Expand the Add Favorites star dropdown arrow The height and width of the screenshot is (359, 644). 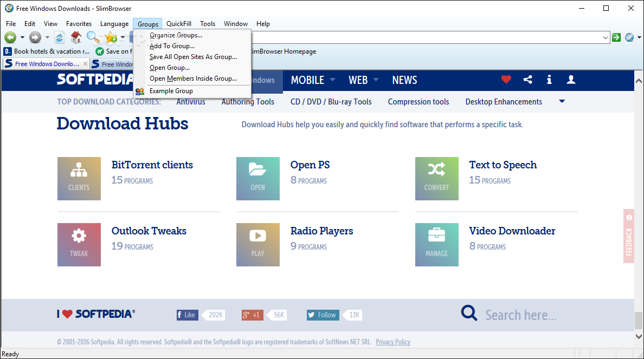click(x=123, y=37)
